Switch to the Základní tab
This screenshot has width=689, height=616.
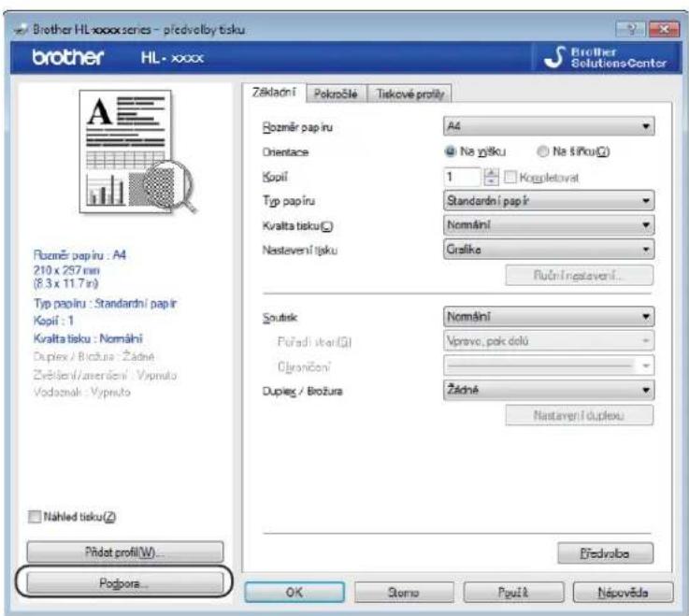pyautogui.click(x=273, y=93)
